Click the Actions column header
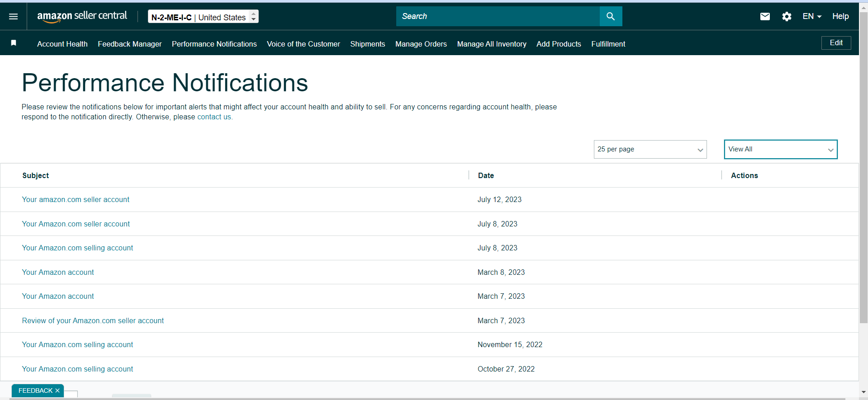The height and width of the screenshot is (400, 868). coord(745,175)
